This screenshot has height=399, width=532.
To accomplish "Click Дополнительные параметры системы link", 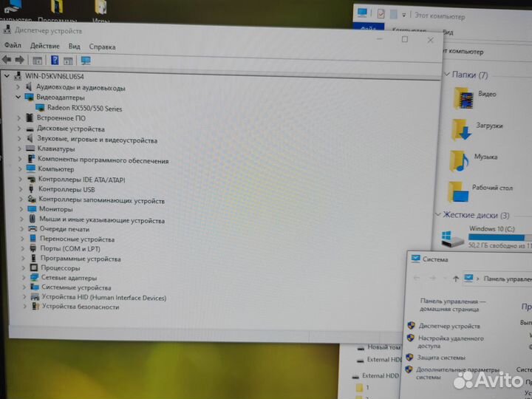I will (x=457, y=373).
